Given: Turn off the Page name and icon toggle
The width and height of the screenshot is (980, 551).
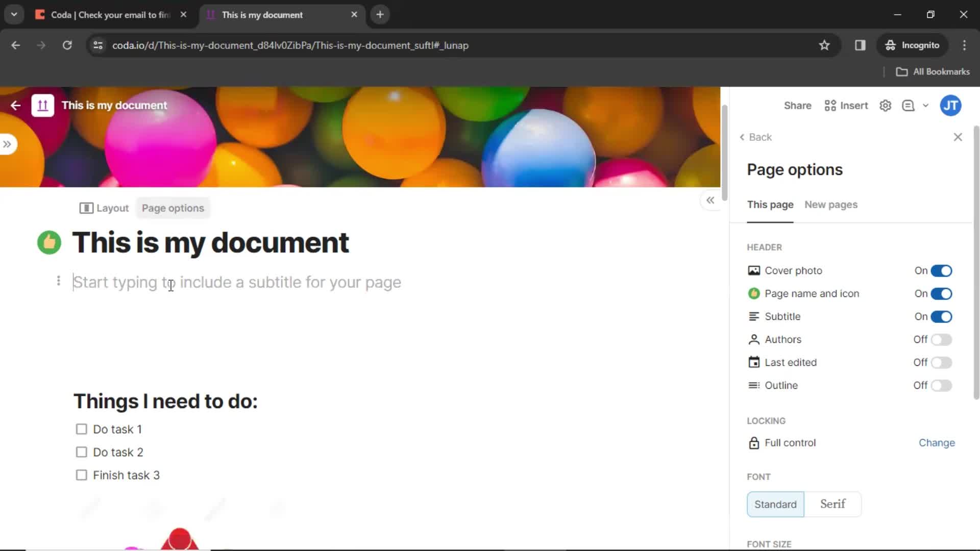Looking at the screenshot, I should point(941,294).
